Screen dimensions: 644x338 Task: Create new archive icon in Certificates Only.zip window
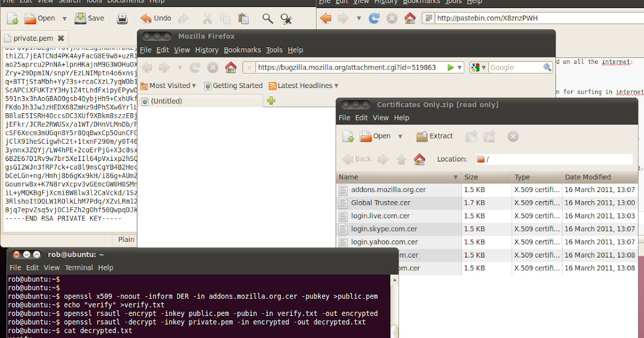pos(348,136)
